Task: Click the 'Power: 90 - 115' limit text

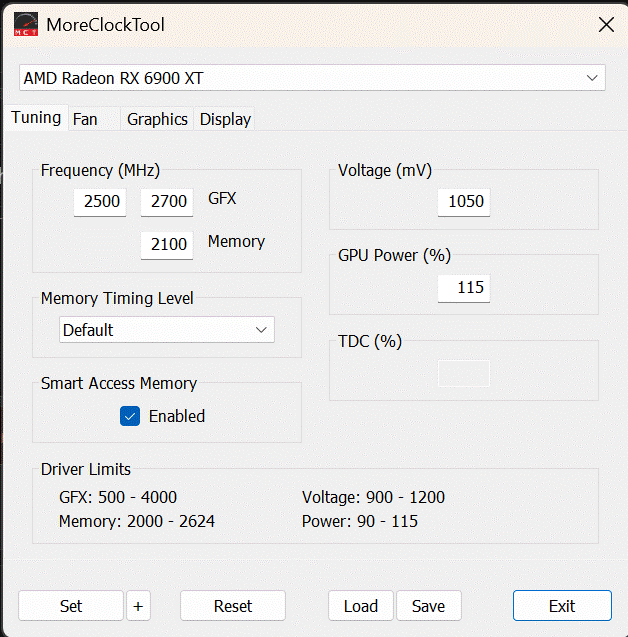Action: point(359,521)
